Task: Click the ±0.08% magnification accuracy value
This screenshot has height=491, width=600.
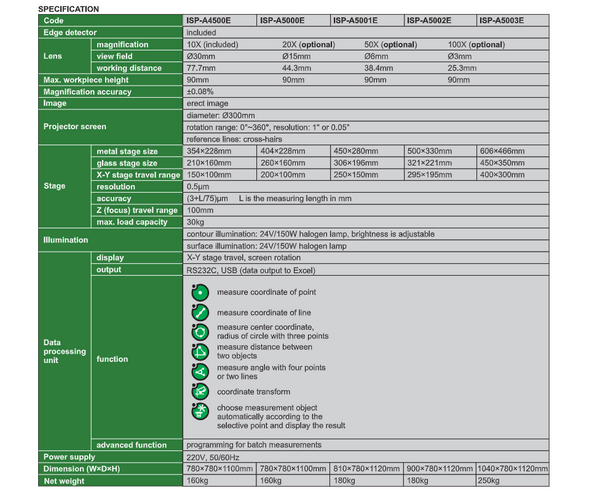Action: point(200,92)
